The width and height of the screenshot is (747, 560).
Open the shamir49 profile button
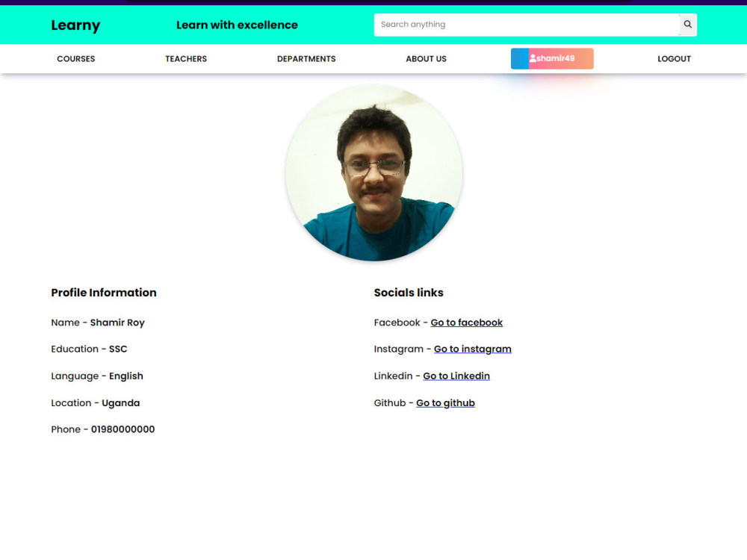pos(552,58)
